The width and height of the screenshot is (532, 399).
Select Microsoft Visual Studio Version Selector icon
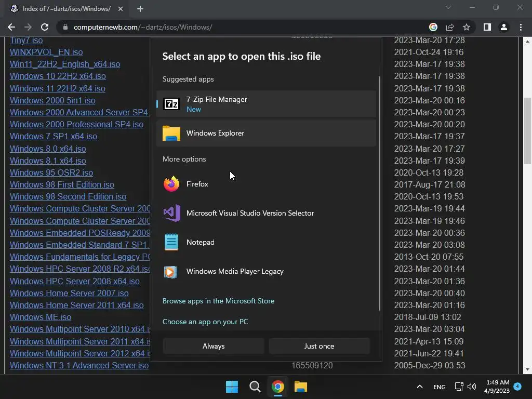[x=171, y=213]
